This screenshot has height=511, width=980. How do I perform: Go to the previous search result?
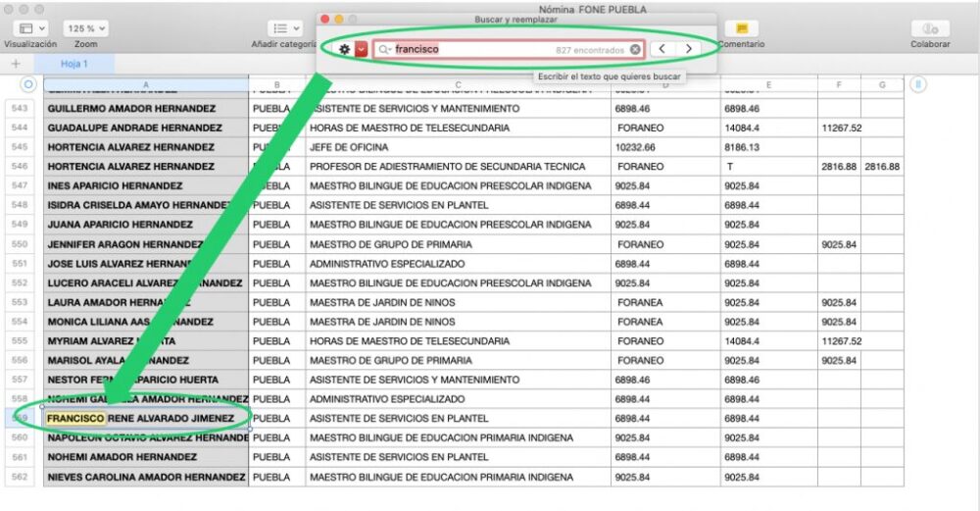pyautogui.click(x=661, y=49)
